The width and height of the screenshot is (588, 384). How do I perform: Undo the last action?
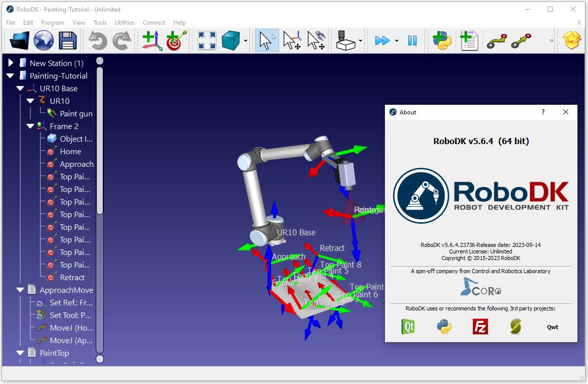(x=98, y=40)
